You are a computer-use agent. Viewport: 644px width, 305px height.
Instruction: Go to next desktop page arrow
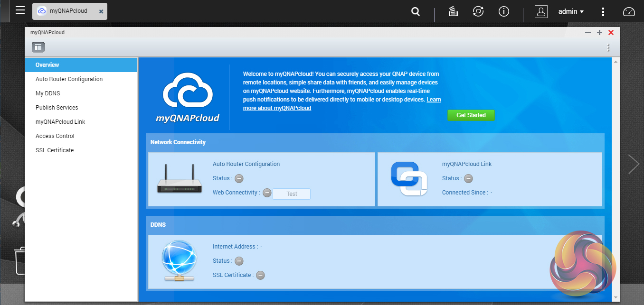(634, 164)
